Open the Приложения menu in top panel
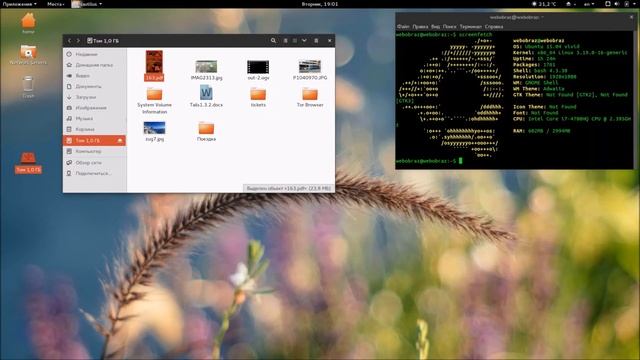The height and width of the screenshot is (360, 640). coord(19,4)
